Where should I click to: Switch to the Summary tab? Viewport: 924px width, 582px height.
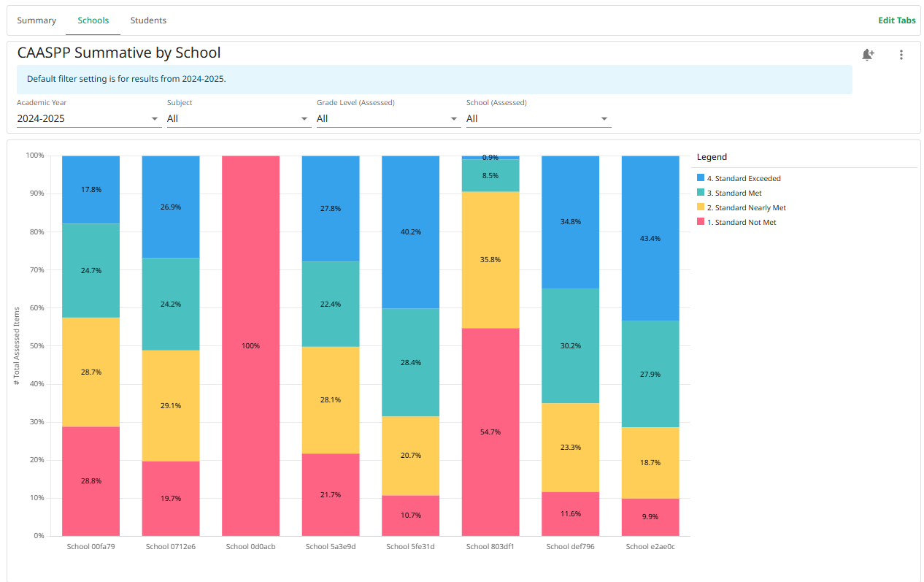coord(36,20)
